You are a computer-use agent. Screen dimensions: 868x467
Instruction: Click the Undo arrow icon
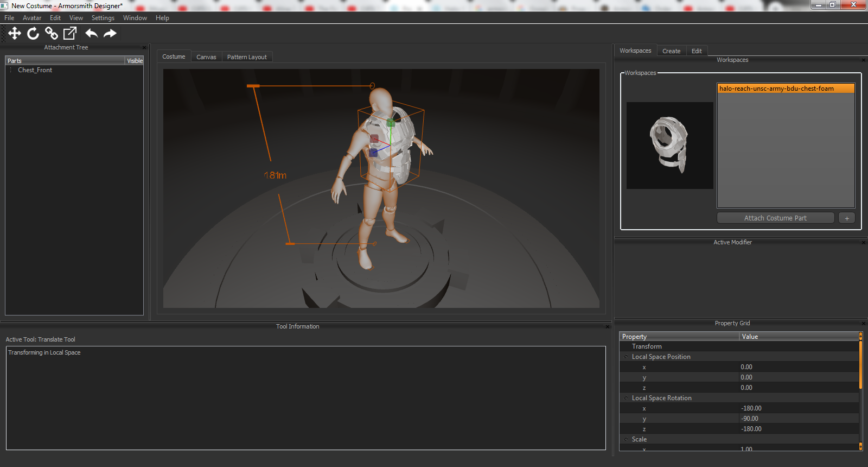pos(91,34)
